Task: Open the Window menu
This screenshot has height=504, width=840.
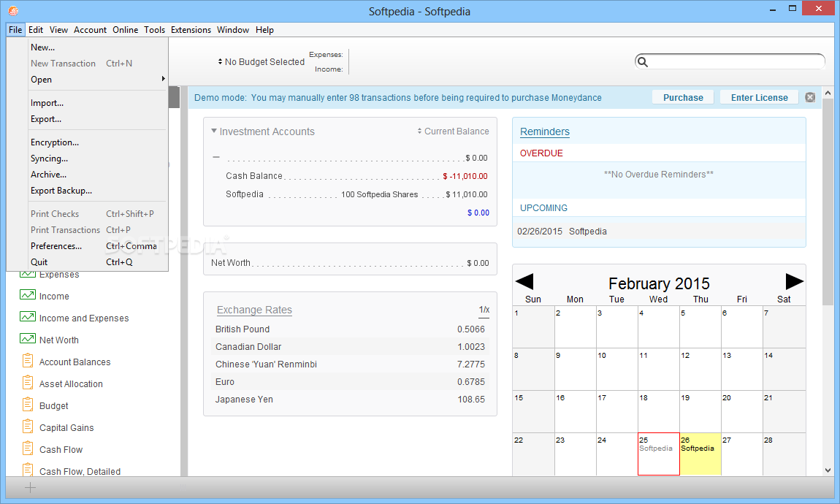Action: [233, 30]
